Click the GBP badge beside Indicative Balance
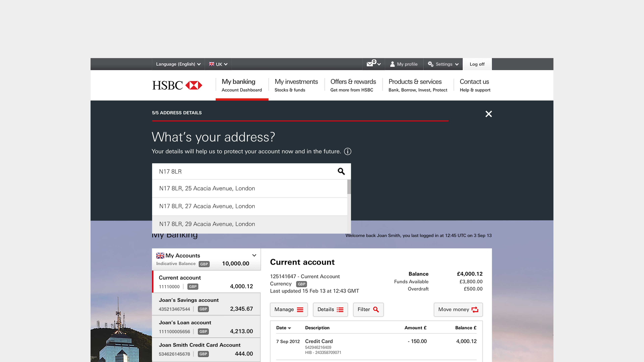644x362 pixels. [204, 264]
